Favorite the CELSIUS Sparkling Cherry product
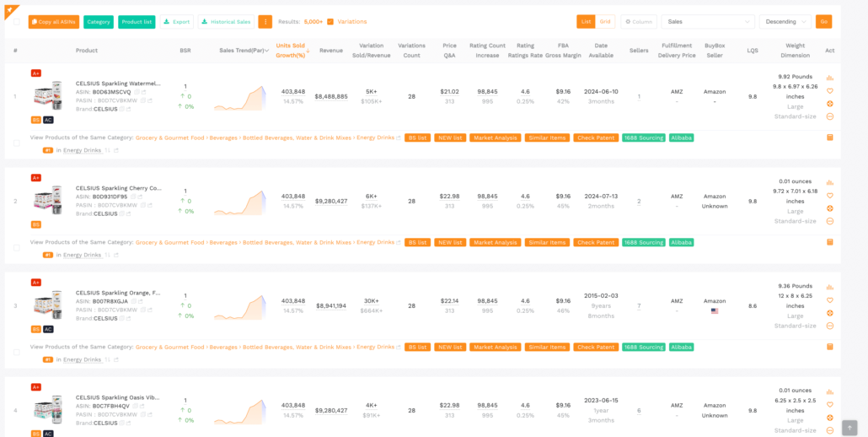 point(829,196)
